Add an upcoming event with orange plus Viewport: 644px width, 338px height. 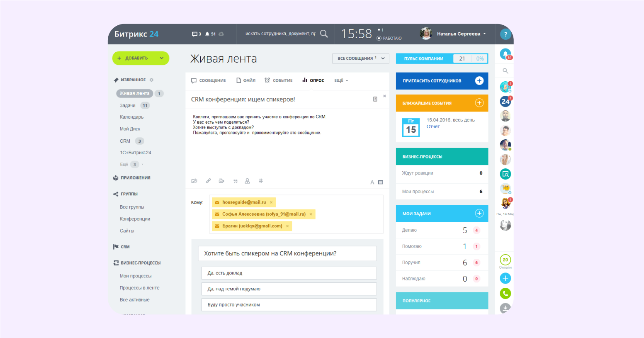pos(479,103)
